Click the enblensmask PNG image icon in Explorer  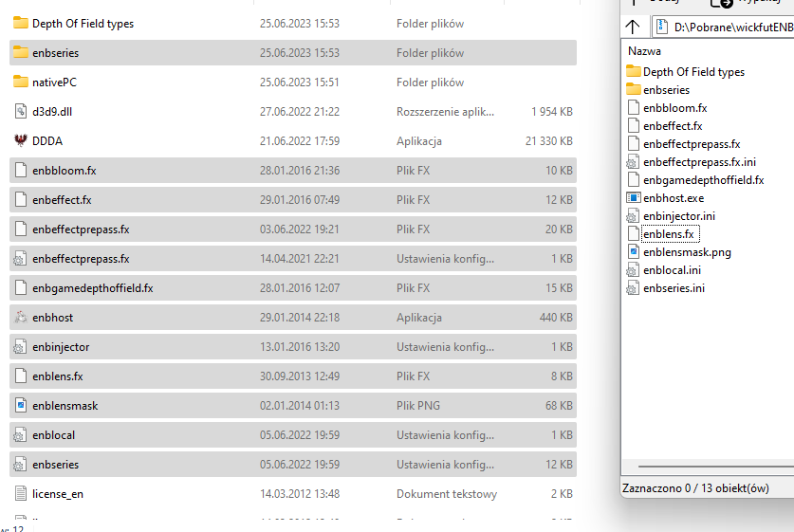(x=20, y=406)
